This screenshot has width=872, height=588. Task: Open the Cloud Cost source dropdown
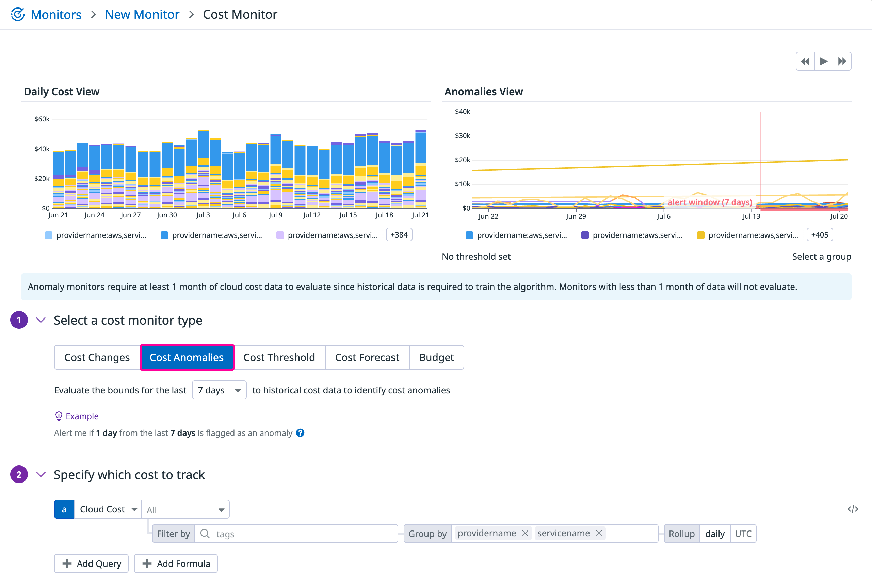(x=108, y=509)
